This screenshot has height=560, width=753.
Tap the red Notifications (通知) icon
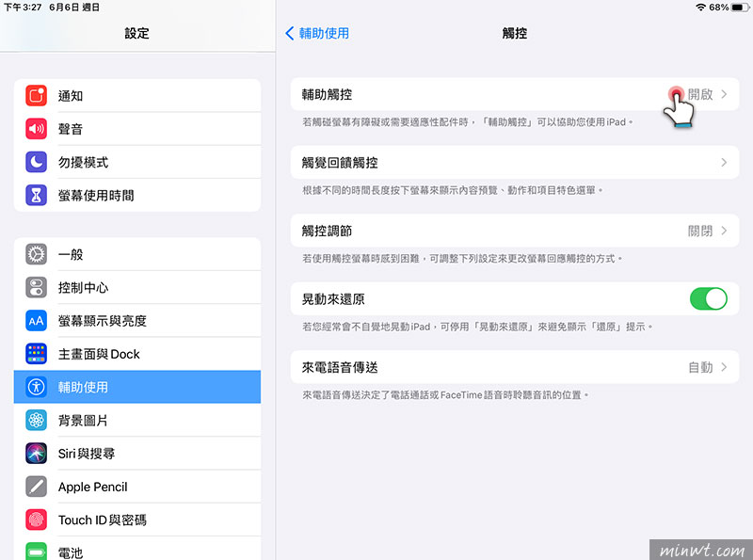click(36, 96)
